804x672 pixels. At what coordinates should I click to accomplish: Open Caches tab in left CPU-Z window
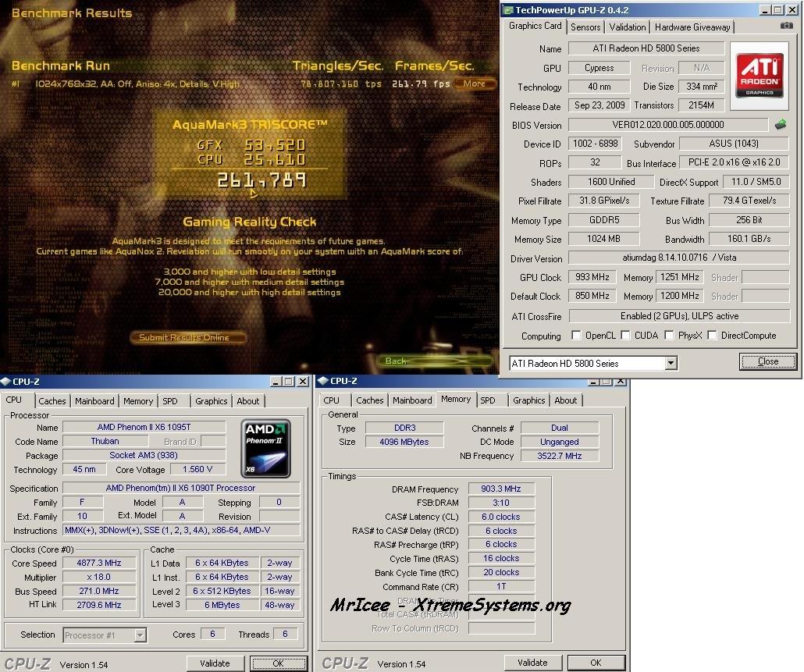point(52,401)
